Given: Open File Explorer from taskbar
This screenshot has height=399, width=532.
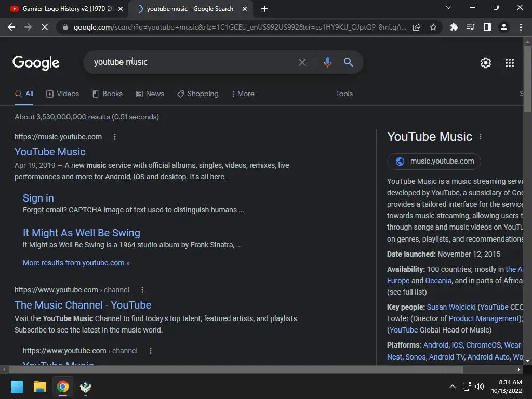Looking at the screenshot, I should [39, 387].
